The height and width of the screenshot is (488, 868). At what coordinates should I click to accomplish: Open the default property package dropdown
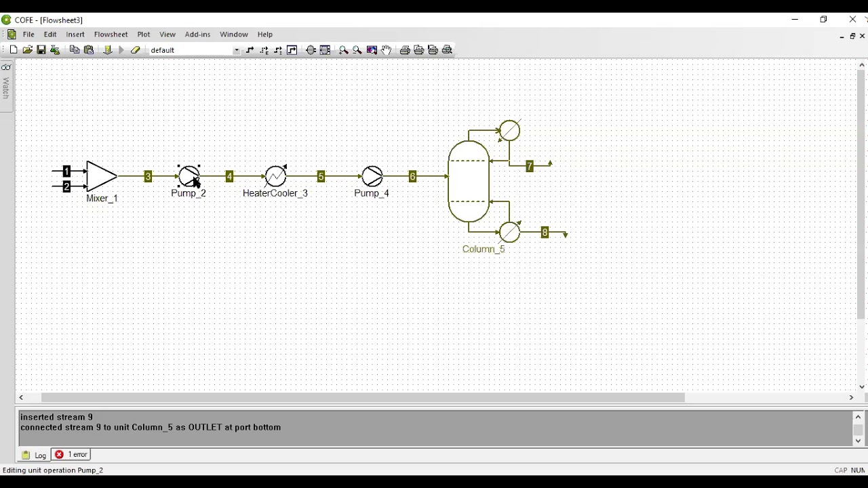[x=237, y=50]
